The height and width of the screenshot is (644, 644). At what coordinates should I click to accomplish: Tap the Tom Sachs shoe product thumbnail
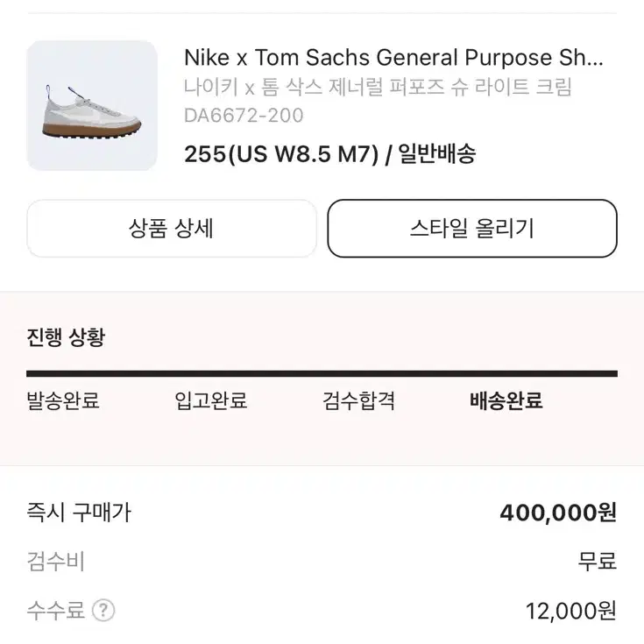tap(92, 105)
